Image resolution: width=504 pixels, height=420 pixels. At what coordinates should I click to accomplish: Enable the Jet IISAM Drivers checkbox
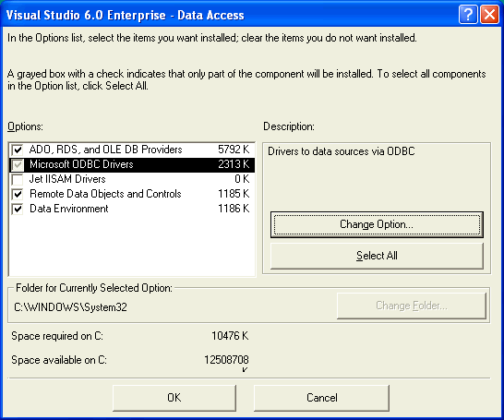(18, 179)
